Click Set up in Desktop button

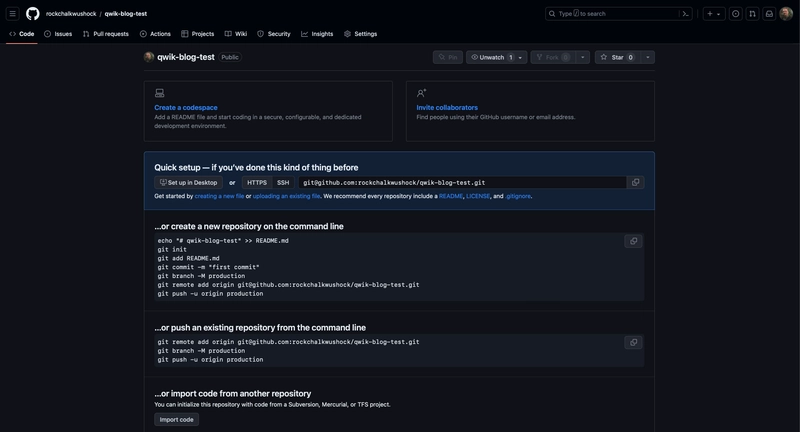[x=189, y=183]
